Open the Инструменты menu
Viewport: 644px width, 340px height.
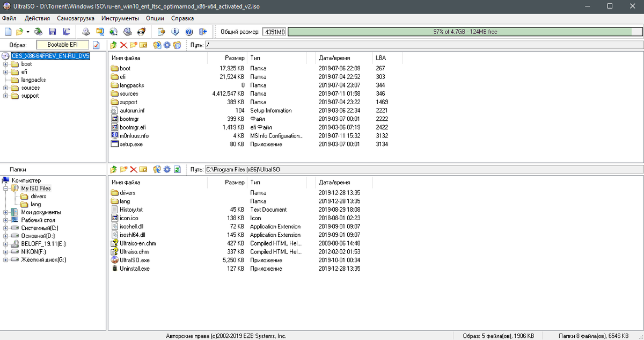click(120, 18)
